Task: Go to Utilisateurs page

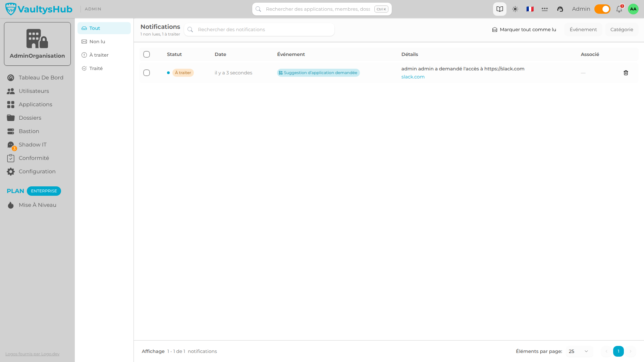Action: (x=37, y=91)
